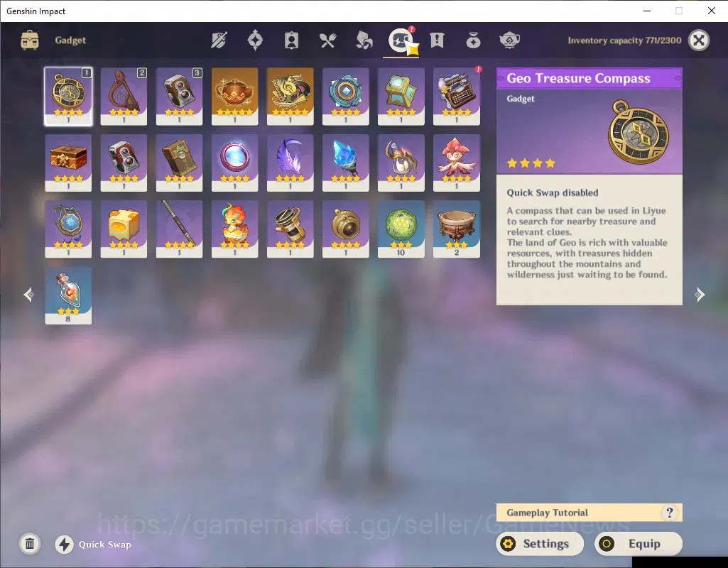Close the inventory with the round X
Image resolution: width=728 pixels, height=568 pixels.
(699, 40)
